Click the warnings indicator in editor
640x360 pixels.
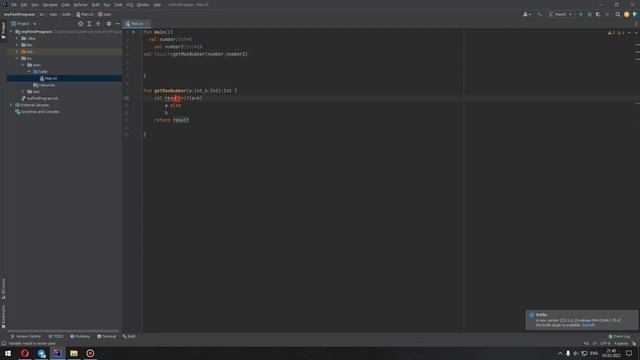[x=611, y=33]
